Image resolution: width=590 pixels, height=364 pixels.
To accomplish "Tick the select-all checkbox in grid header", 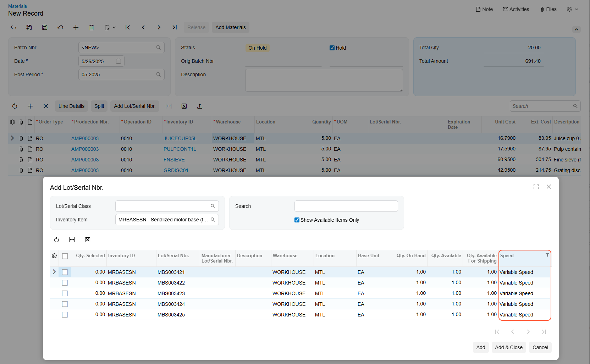I will [x=65, y=256].
